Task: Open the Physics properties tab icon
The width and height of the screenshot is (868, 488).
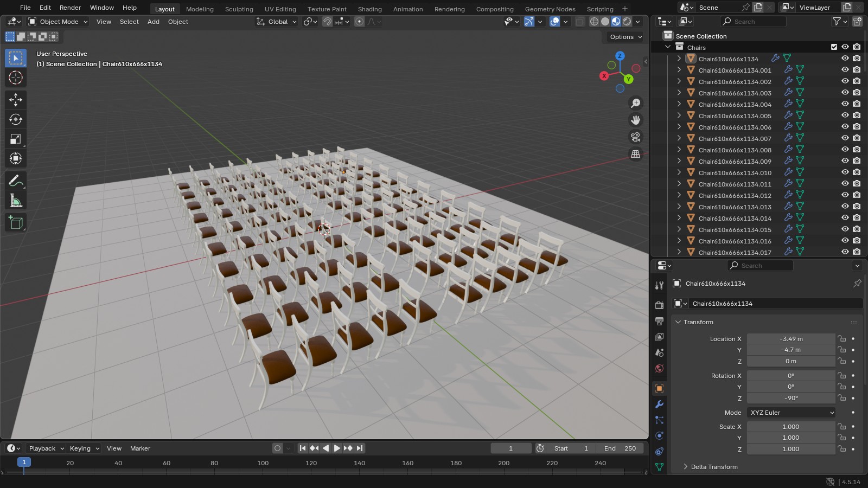Action: click(660, 436)
